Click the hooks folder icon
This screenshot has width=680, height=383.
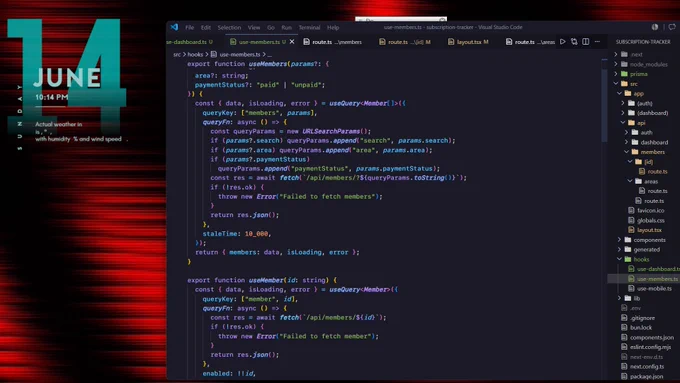point(628,259)
